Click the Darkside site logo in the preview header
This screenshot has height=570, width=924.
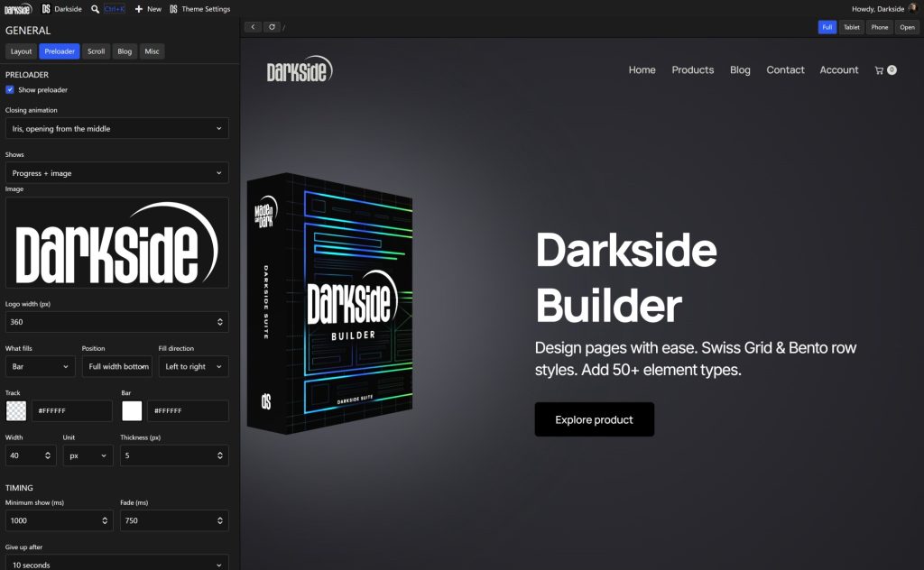[300, 69]
